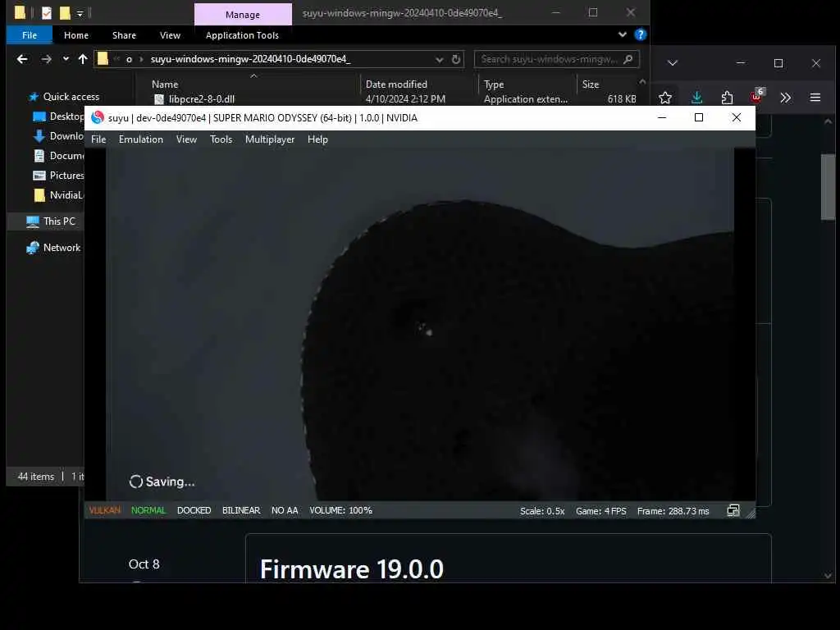Viewport: 840px width, 630px height.
Task: Open the Share ribbon tab in File Explorer
Action: tap(125, 35)
